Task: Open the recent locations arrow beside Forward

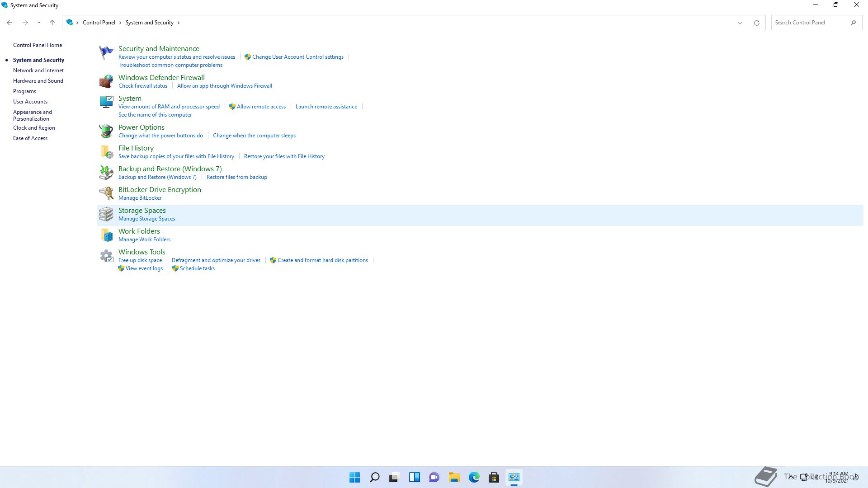Action: point(39,23)
